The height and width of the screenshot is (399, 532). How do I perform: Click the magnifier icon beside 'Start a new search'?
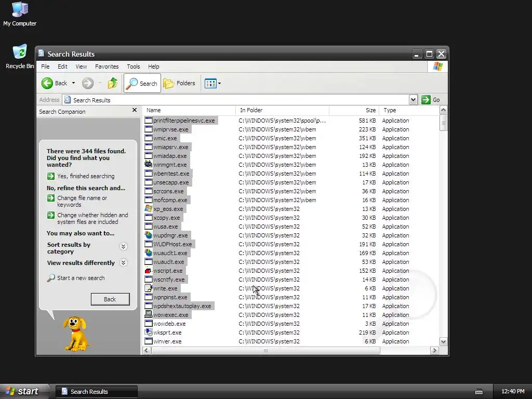[51, 278]
